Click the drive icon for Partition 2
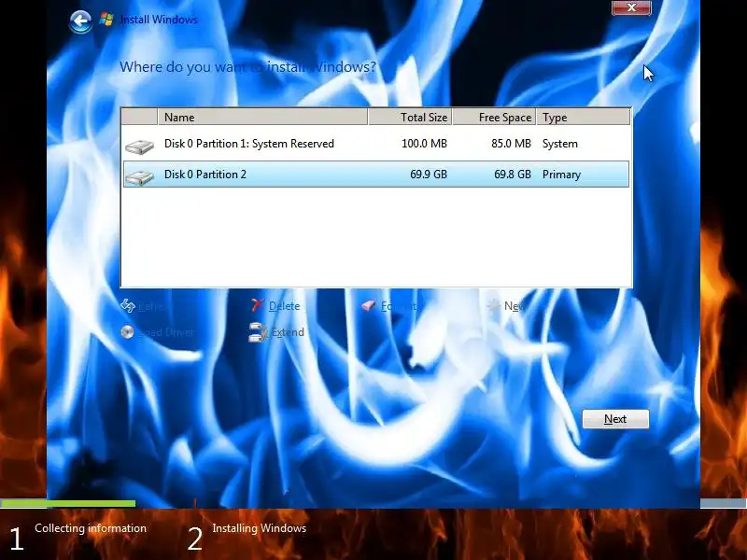Screen dimensions: 747x560 [x=139, y=176]
